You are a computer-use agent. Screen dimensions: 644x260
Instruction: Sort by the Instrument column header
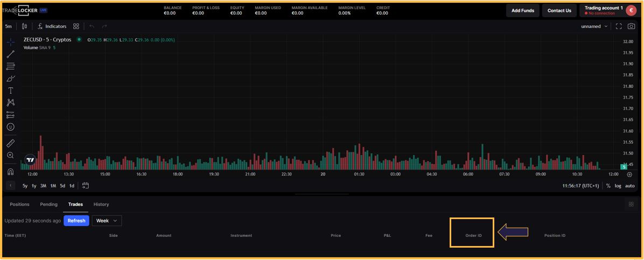point(241,235)
